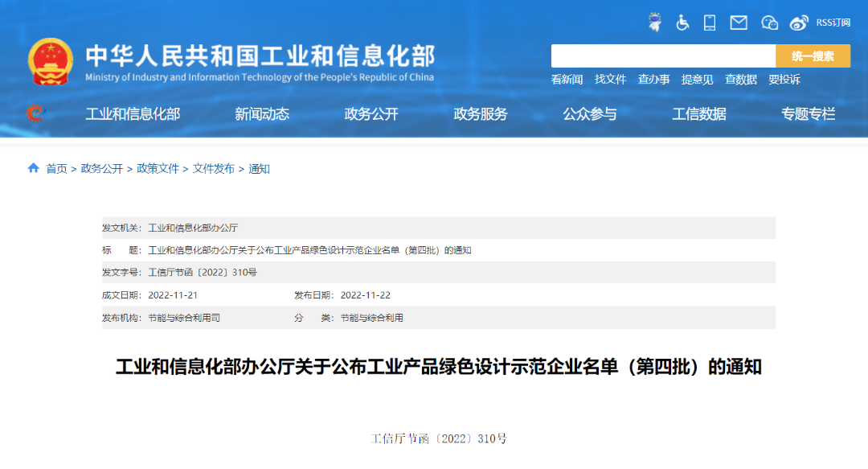Click the accessibility wheelchair icon
The image size is (868, 469).
point(682,23)
